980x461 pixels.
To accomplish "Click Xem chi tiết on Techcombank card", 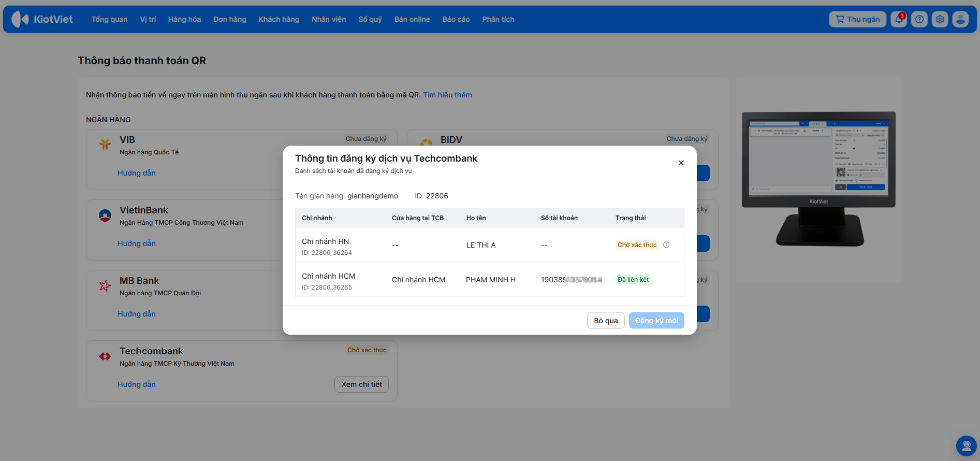I will click(x=361, y=384).
